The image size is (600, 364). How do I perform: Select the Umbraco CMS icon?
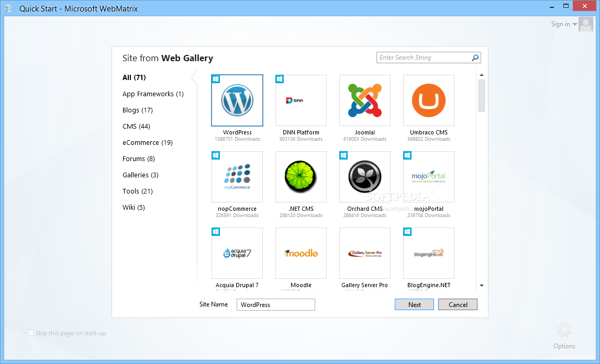tap(429, 100)
